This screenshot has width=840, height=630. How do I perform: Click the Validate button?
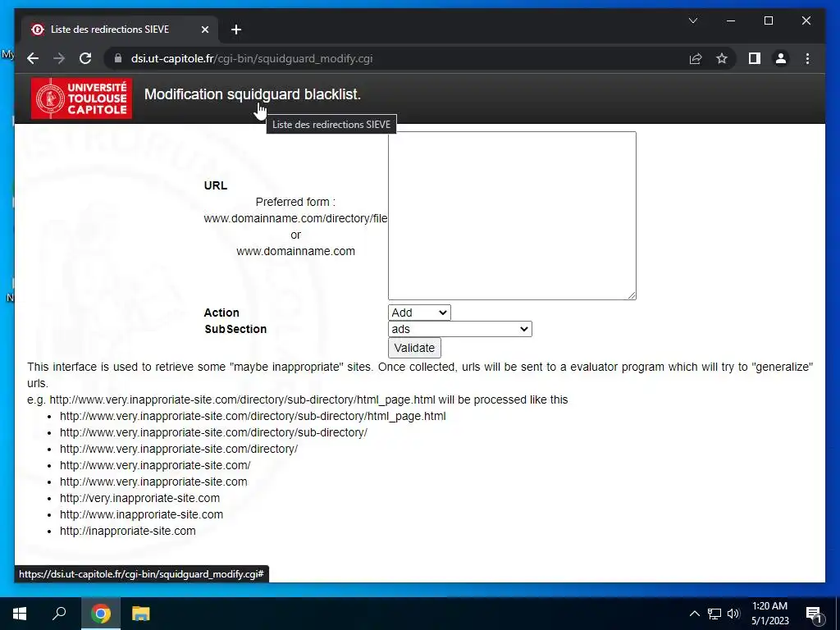point(414,348)
